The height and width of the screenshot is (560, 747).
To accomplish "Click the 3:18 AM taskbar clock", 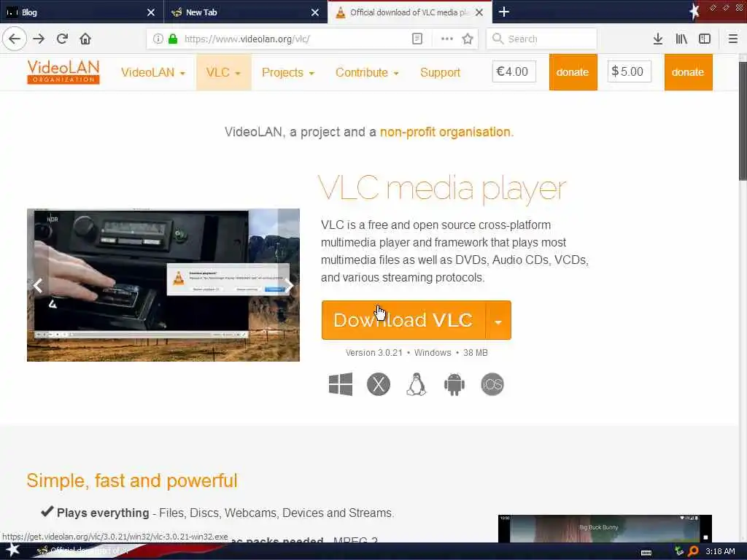I will pyautogui.click(x=720, y=551).
